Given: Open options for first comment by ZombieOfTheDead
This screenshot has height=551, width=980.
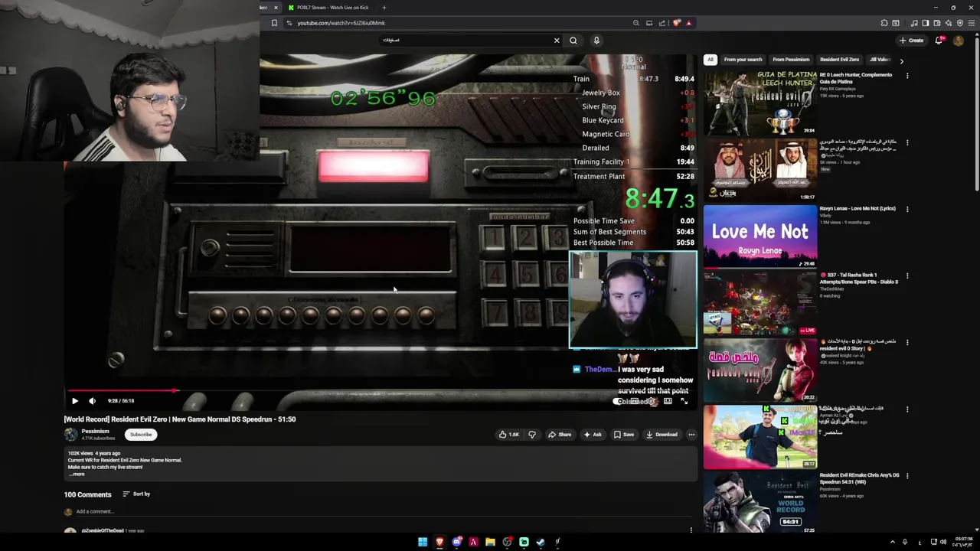Looking at the screenshot, I should tap(691, 530).
